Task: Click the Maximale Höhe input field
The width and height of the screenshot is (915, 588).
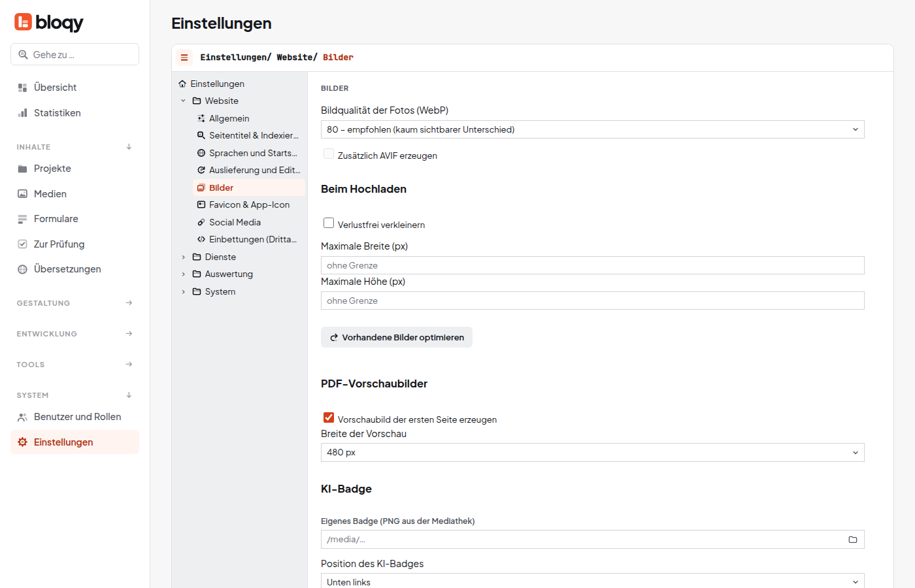Action: [x=592, y=301]
